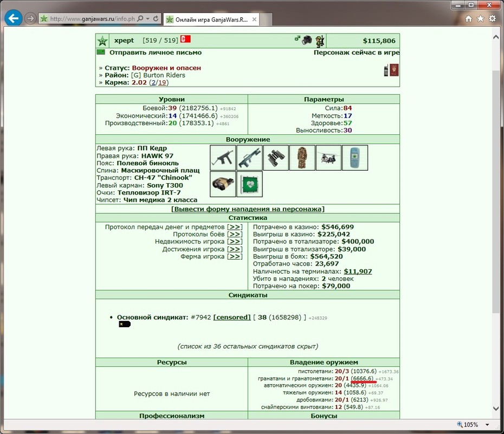
Task: Click the red passport icon
Action: [394, 70]
